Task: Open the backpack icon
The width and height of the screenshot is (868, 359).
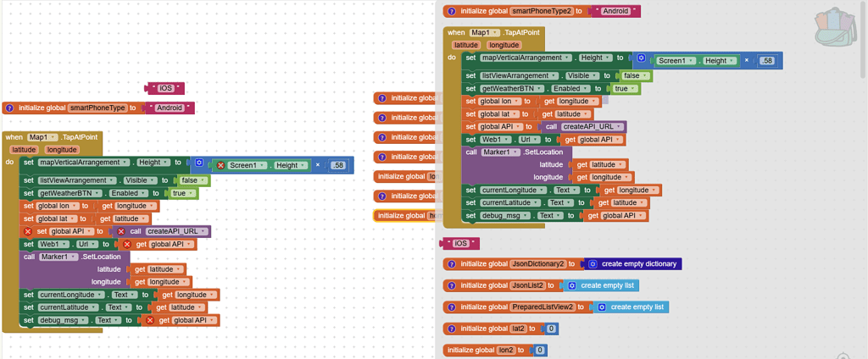Action: pos(836,26)
